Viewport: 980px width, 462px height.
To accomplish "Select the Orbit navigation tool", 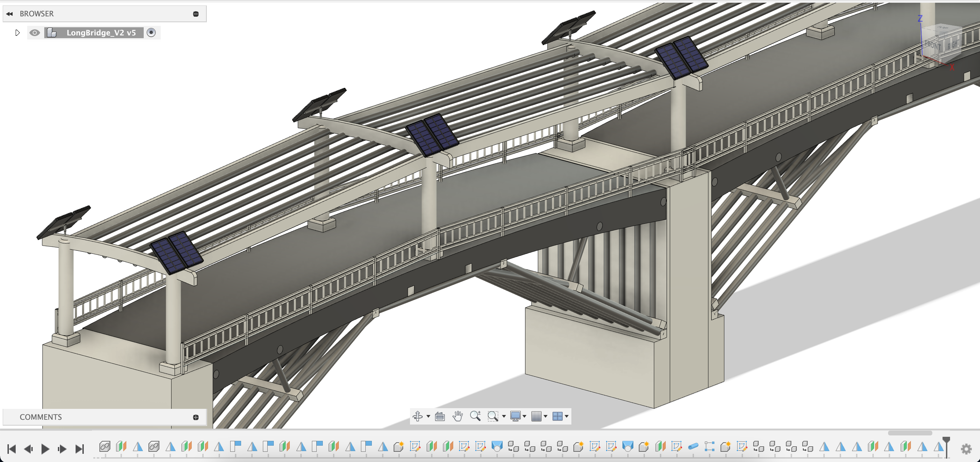I will click(417, 416).
